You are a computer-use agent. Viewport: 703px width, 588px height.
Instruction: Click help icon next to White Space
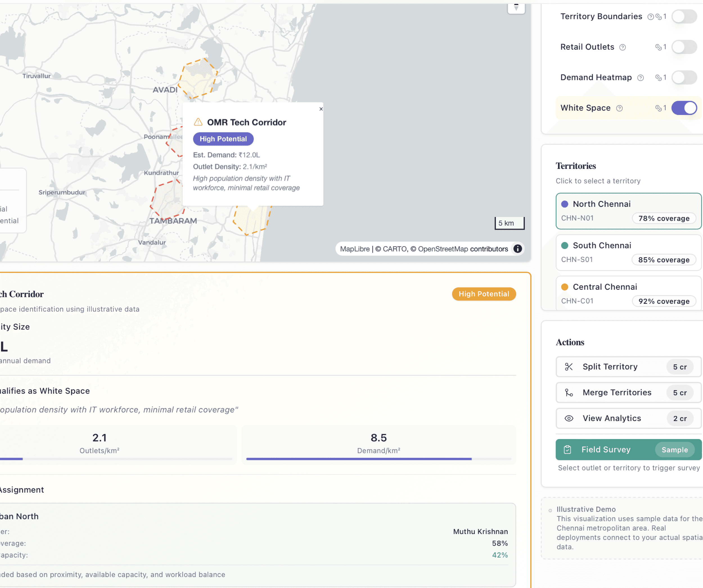(619, 108)
